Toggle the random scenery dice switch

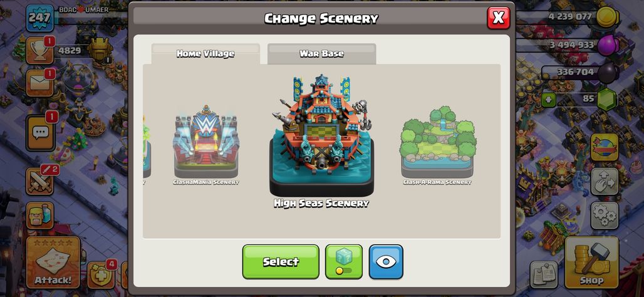(x=344, y=262)
